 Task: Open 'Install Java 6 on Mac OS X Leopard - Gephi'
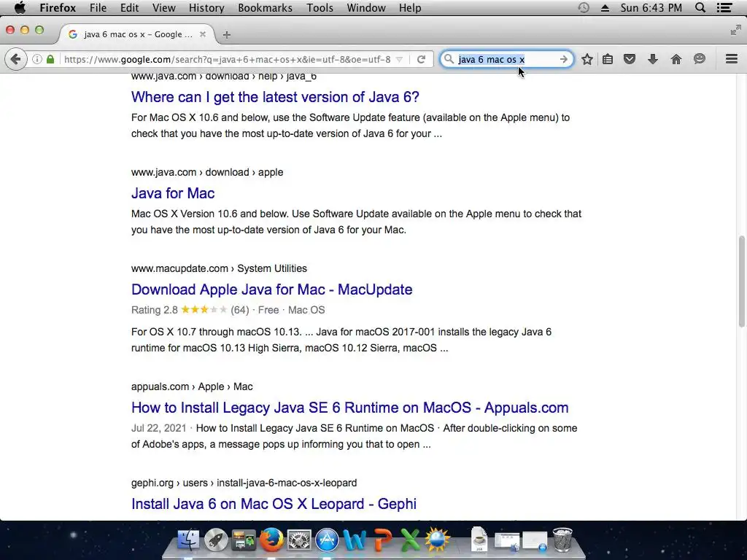click(x=274, y=504)
